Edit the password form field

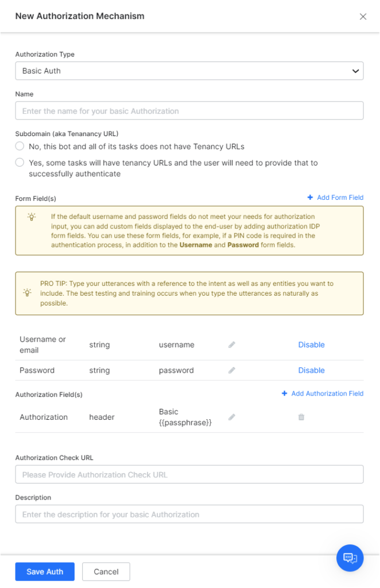point(232,370)
